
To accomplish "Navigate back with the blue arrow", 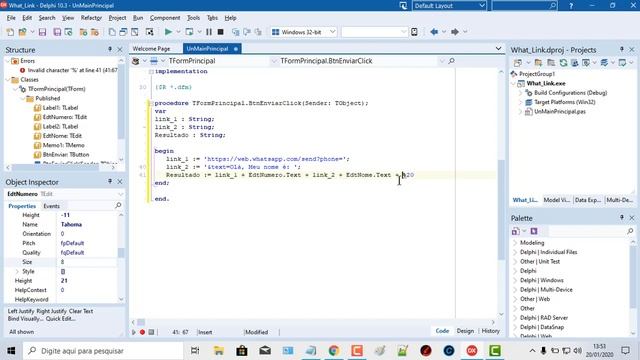I will (434, 31).
